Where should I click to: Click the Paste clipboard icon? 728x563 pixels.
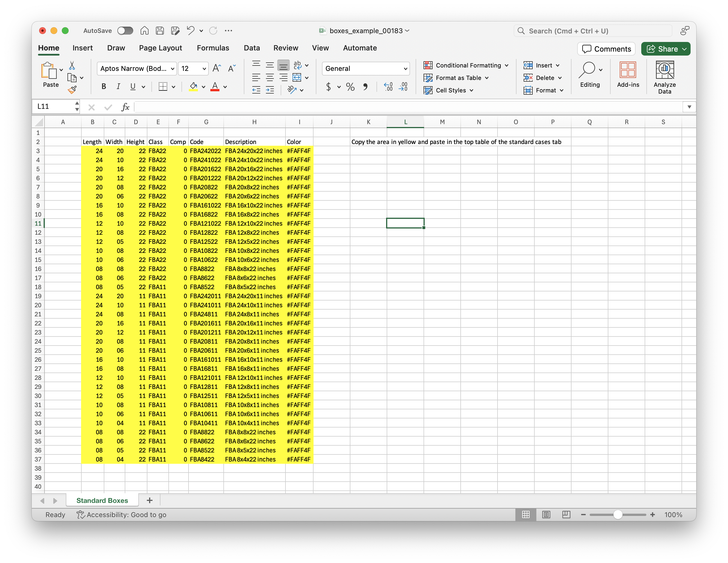coord(49,70)
